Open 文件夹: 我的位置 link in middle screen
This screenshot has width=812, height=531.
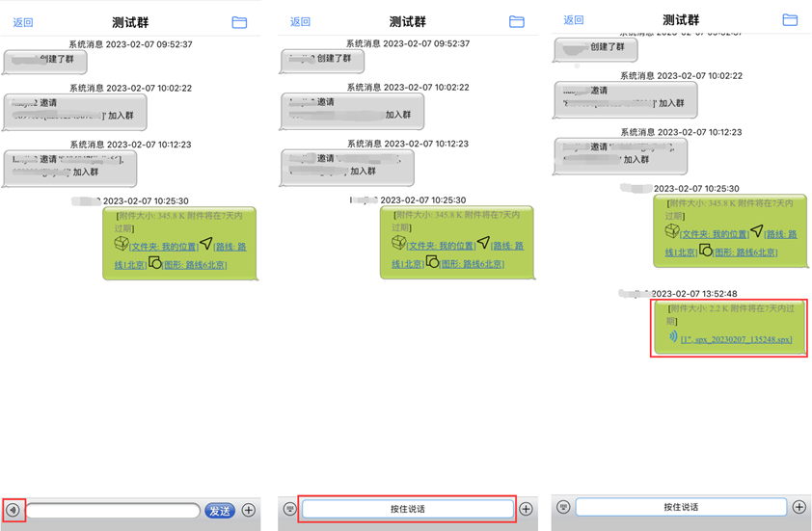pos(443,246)
